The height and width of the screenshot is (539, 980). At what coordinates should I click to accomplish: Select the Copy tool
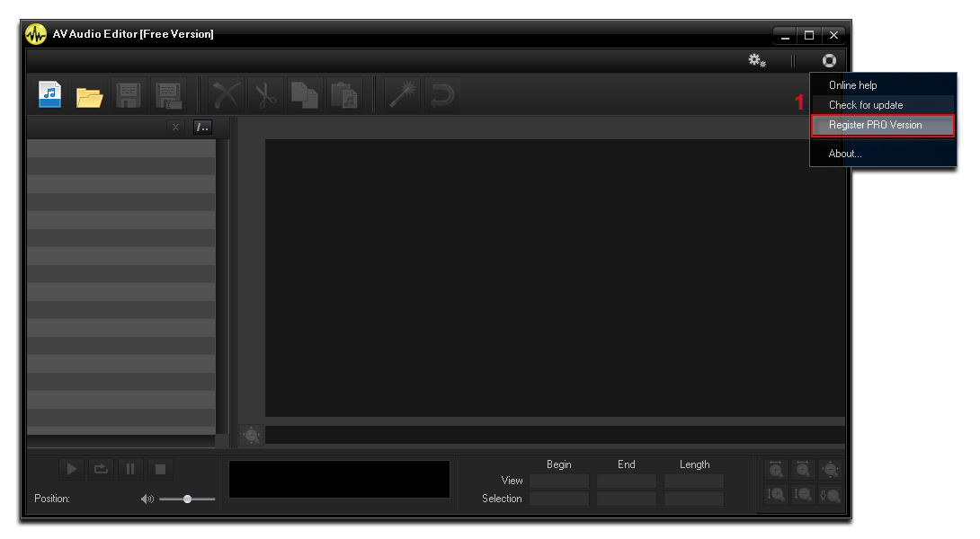point(305,94)
